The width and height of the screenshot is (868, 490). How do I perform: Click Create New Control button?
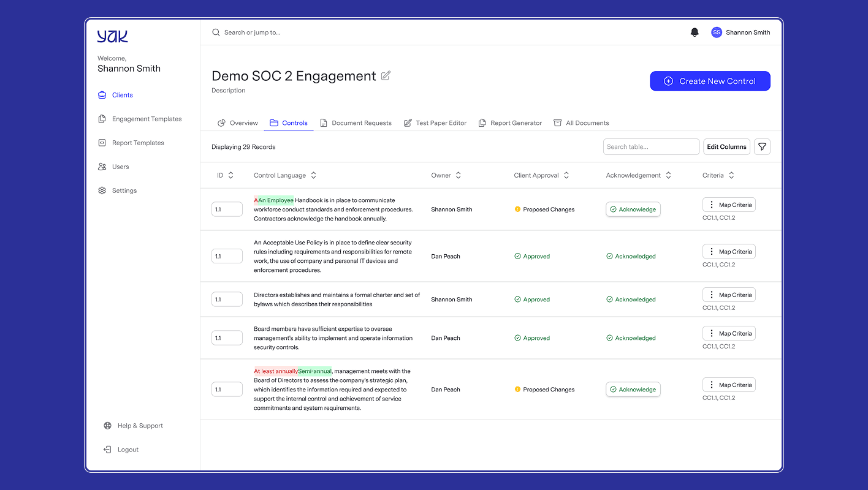tap(710, 81)
